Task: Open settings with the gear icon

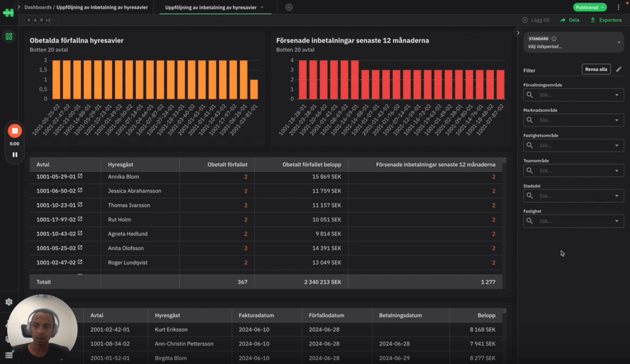Action: pos(9,302)
